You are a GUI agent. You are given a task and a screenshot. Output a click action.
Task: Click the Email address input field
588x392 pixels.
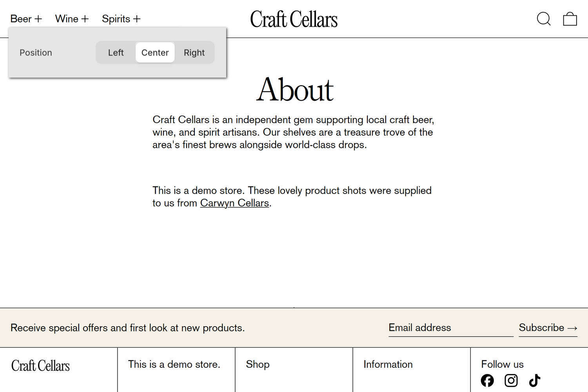[x=450, y=328]
